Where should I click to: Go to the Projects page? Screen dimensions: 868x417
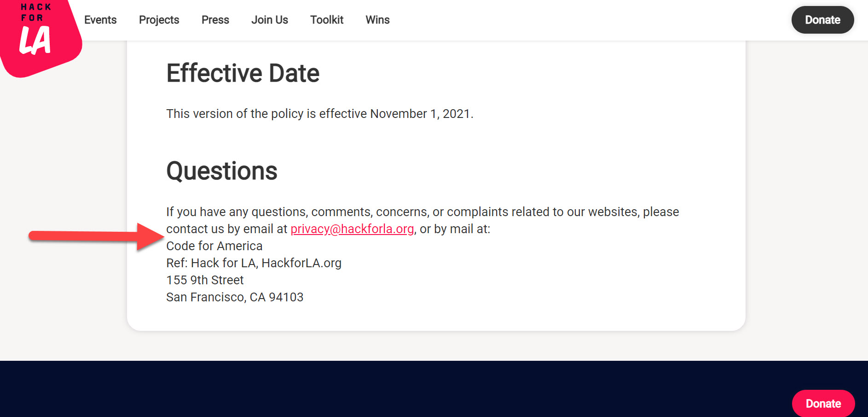click(159, 20)
